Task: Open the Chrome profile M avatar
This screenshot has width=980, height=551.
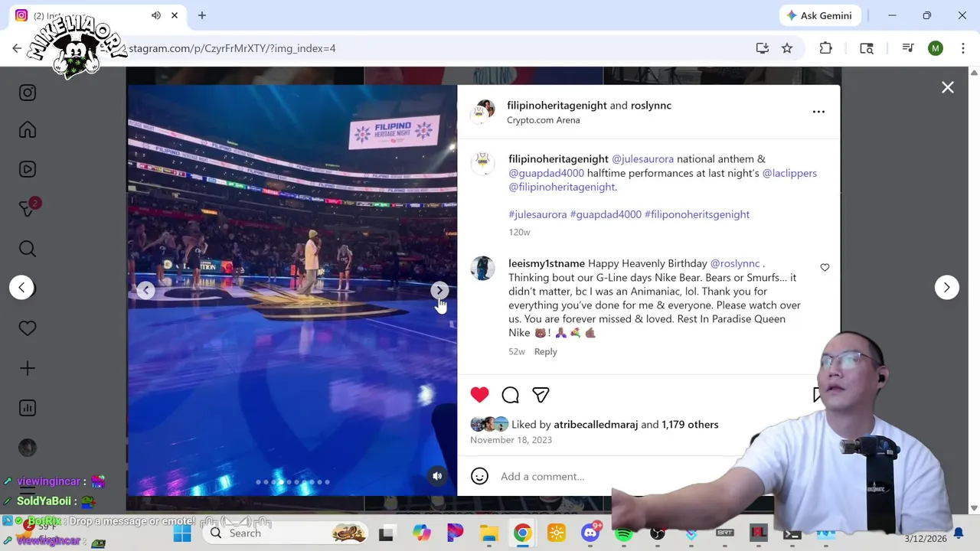Action: click(936, 48)
